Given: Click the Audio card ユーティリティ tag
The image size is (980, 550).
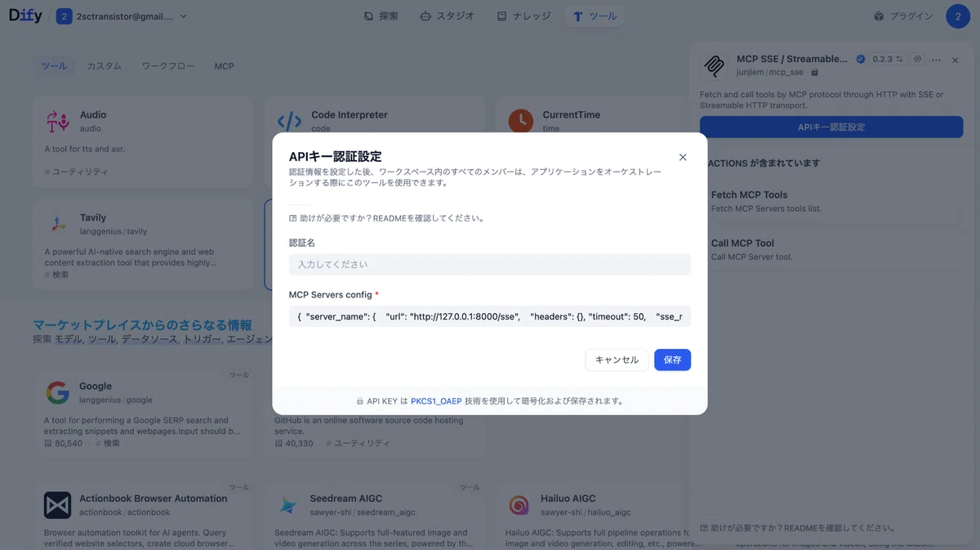Looking at the screenshot, I should point(77,172).
